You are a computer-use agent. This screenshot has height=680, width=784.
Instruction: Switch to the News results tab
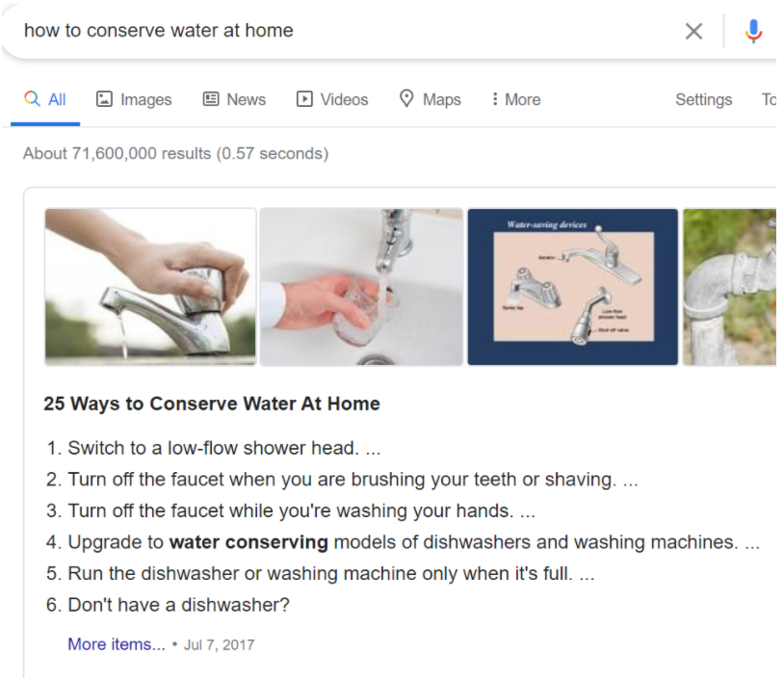pyautogui.click(x=234, y=99)
